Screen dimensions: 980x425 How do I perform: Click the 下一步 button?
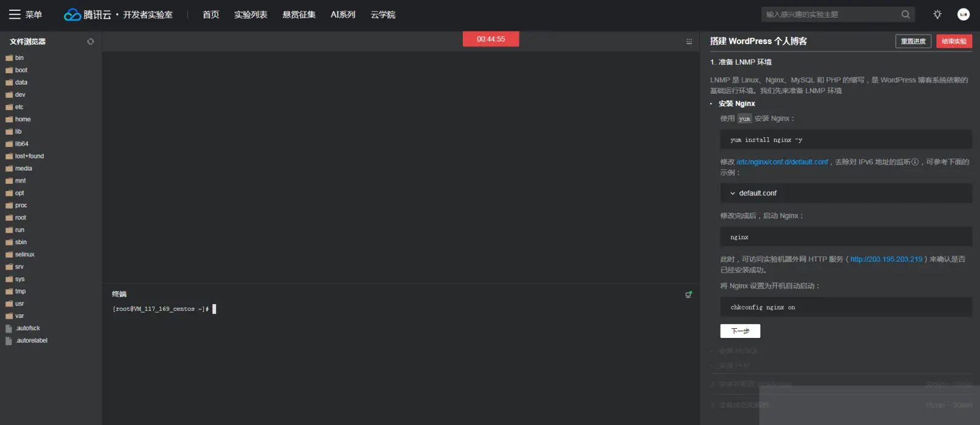[740, 331]
